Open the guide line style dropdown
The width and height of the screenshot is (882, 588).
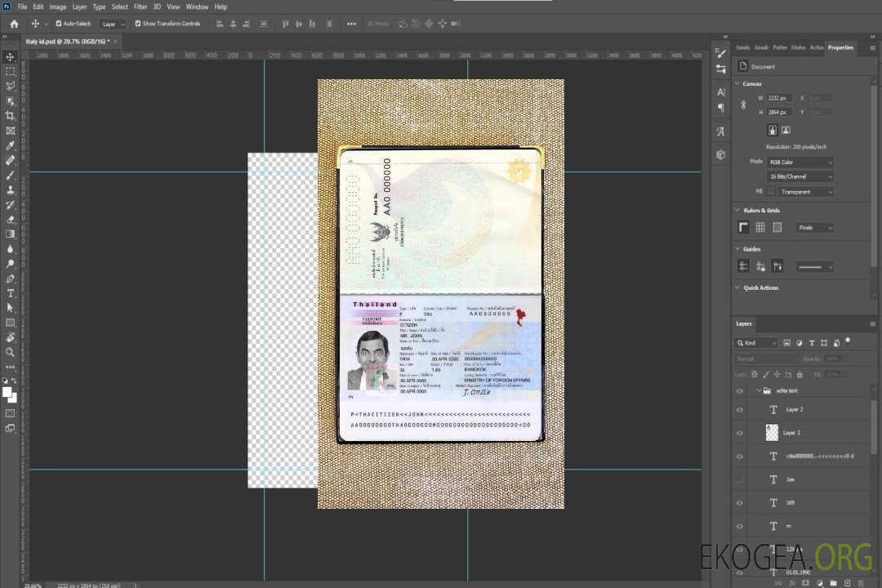814,267
